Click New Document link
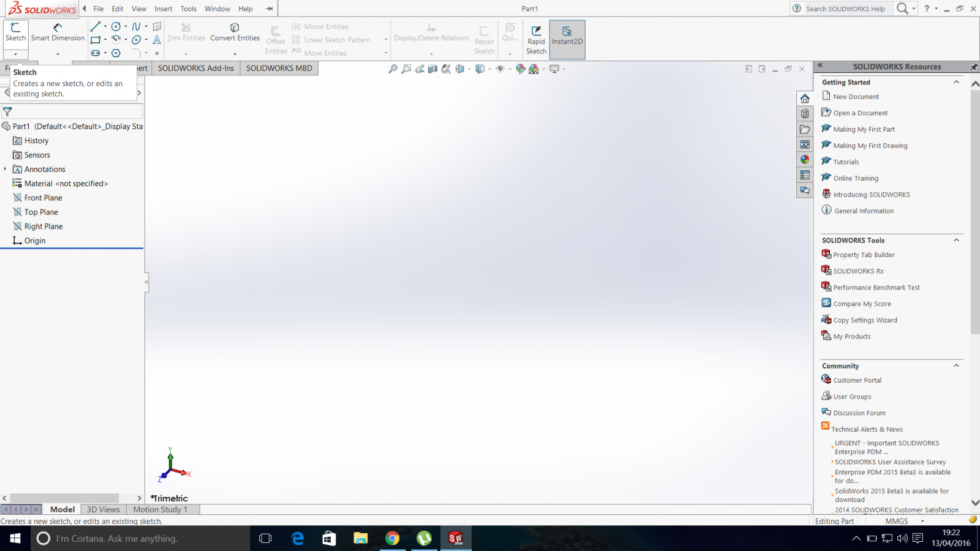This screenshot has width=980, height=551. pos(856,97)
